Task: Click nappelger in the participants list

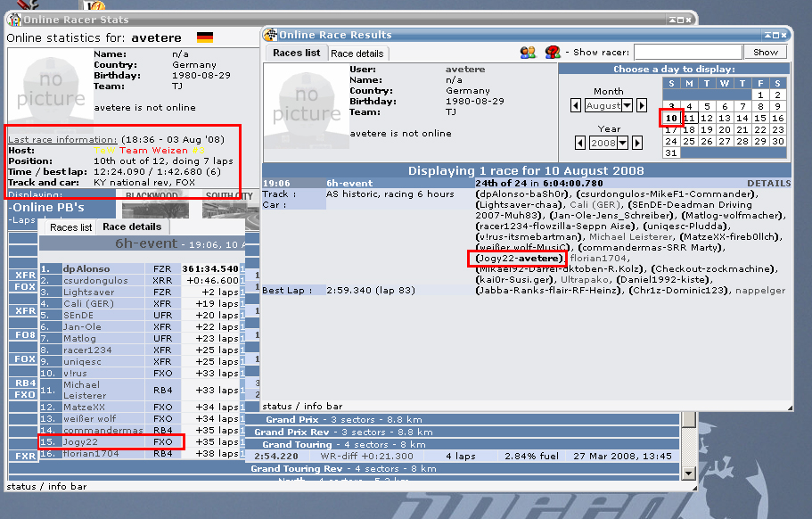Action: [760, 291]
